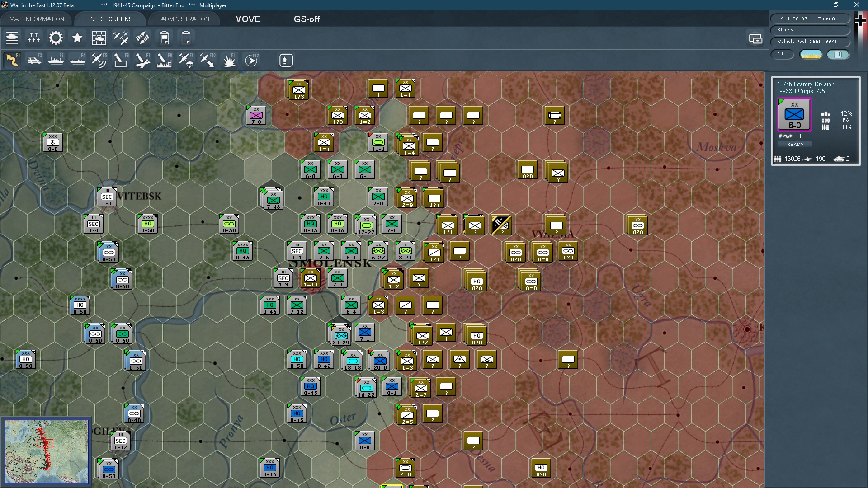Click the clear weather color indicator
Image resolution: width=868 pixels, height=488 pixels.
pyautogui.click(x=811, y=55)
